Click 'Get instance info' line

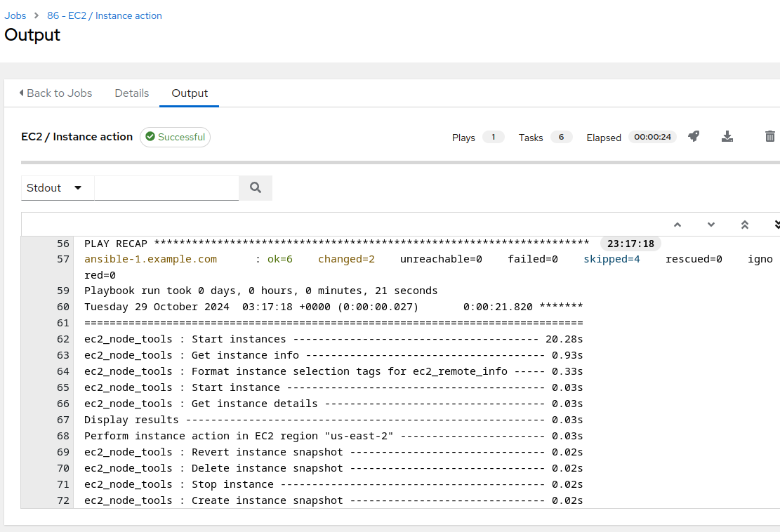(x=333, y=355)
